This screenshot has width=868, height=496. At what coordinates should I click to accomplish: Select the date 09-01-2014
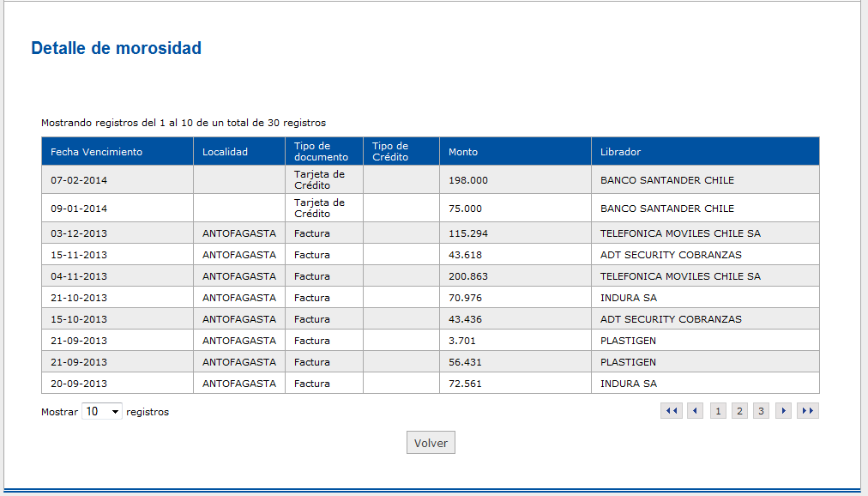[79, 209]
